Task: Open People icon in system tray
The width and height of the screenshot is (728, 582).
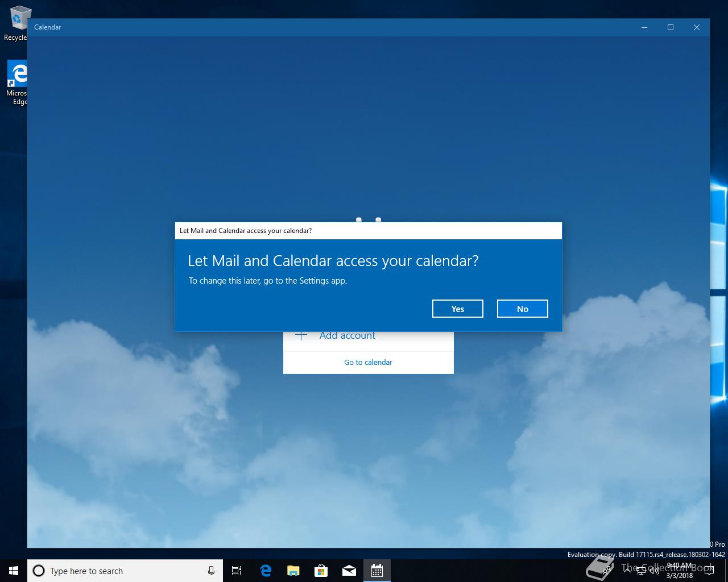Action: (x=607, y=571)
